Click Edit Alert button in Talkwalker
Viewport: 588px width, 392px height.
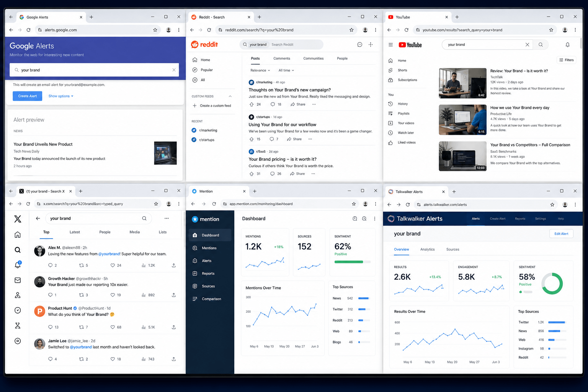pyautogui.click(x=562, y=234)
